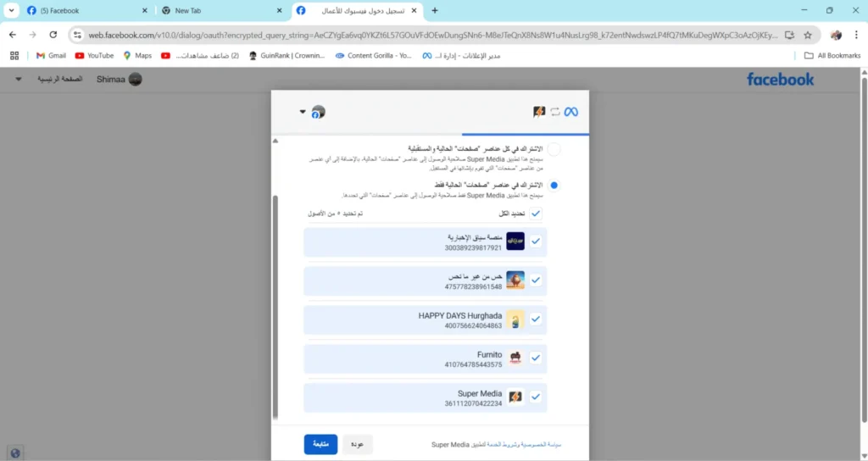Viewport: 868px width, 461px height.
Task: Open the YouTube bookmark
Action: [x=94, y=55]
